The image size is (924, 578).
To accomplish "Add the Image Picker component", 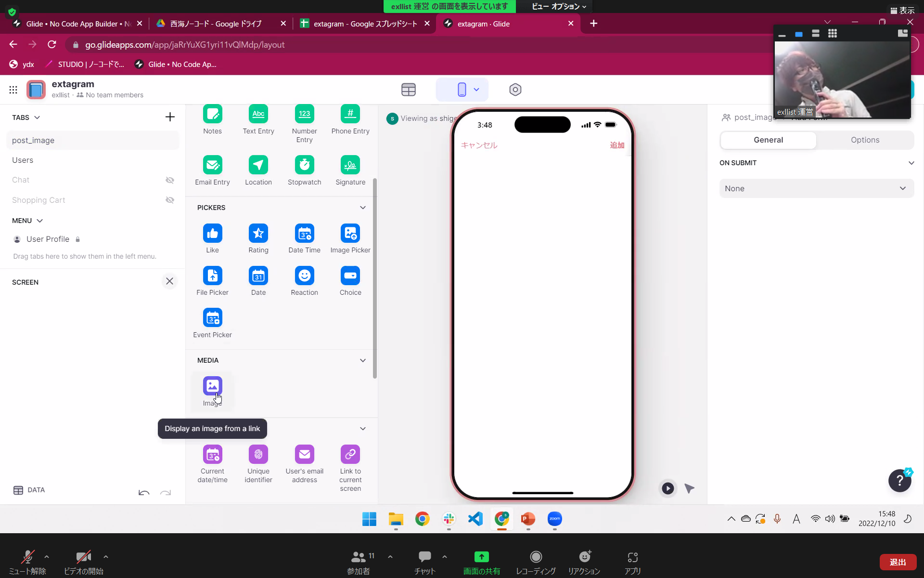I will (350, 234).
